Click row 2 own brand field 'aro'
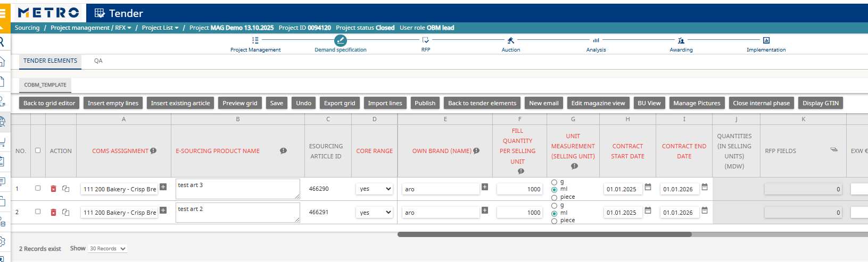This screenshot has width=868, height=262. pos(441,212)
